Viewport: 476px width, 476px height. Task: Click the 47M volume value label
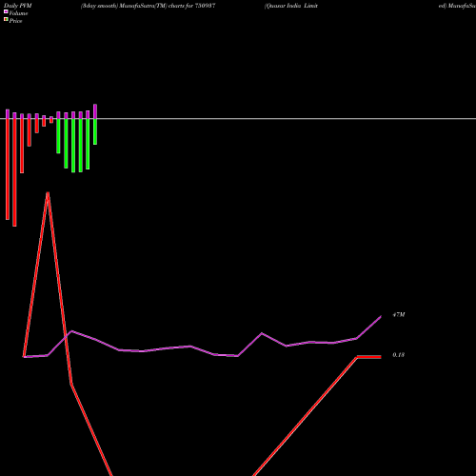[399, 315]
